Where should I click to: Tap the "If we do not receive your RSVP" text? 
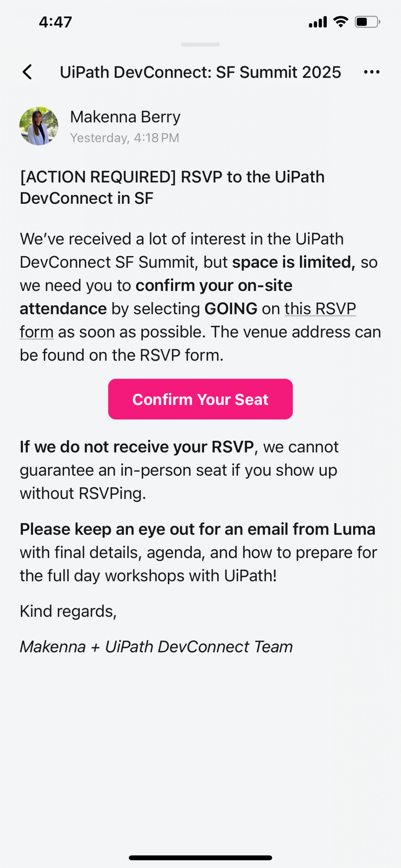137,447
